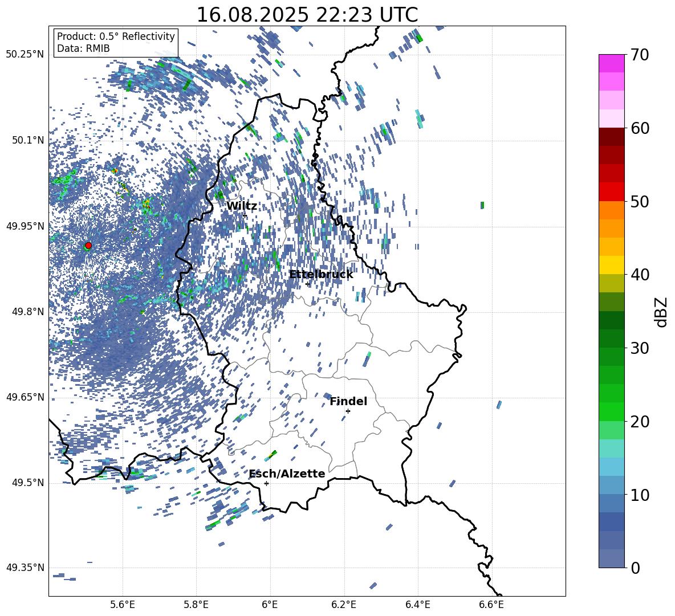This screenshot has height=616, width=675.
Task: Click the Data: RMIB text
Action: tap(83, 48)
